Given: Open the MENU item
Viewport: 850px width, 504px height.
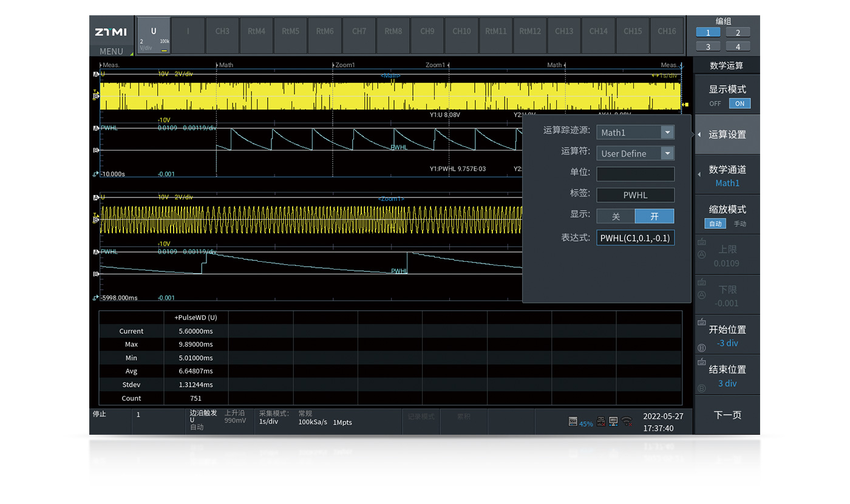Looking at the screenshot, I should click(111, 52).
